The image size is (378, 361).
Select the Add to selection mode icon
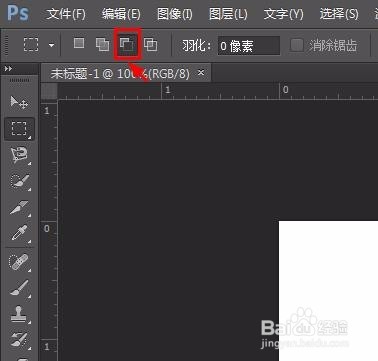point(102,44)
